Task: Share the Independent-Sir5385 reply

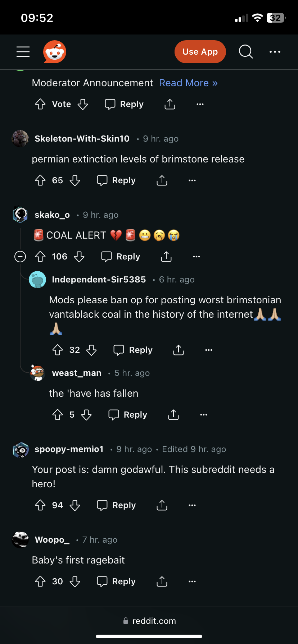Action: tap(179, 350)
